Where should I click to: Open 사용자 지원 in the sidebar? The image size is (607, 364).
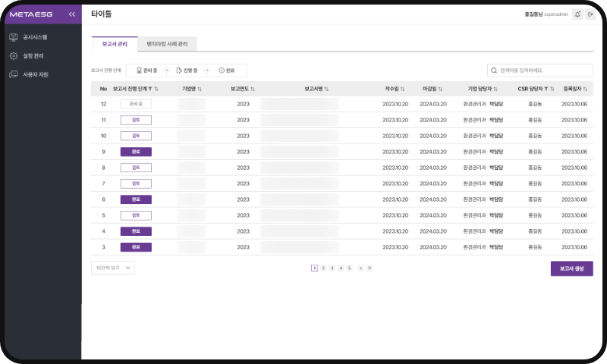pyautogui.click(x=35, y=74)
